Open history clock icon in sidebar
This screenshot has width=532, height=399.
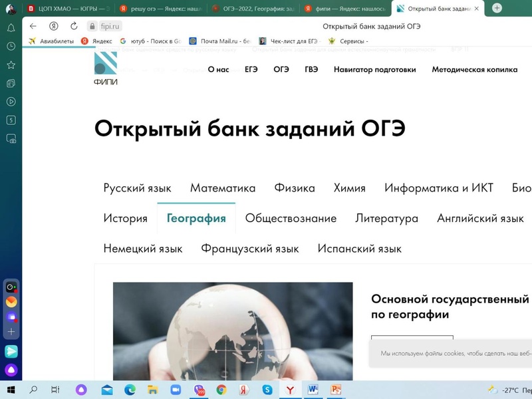click(x=11, y=47)
